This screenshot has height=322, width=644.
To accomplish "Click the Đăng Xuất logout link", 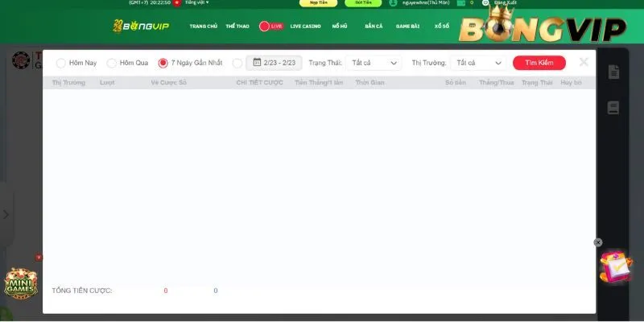I will [x=506, y=2].
